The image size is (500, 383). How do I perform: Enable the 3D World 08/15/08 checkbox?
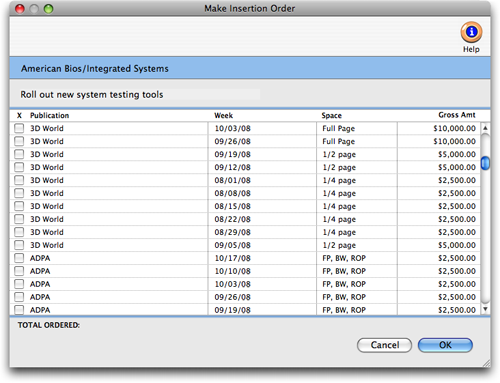point(19,206)
